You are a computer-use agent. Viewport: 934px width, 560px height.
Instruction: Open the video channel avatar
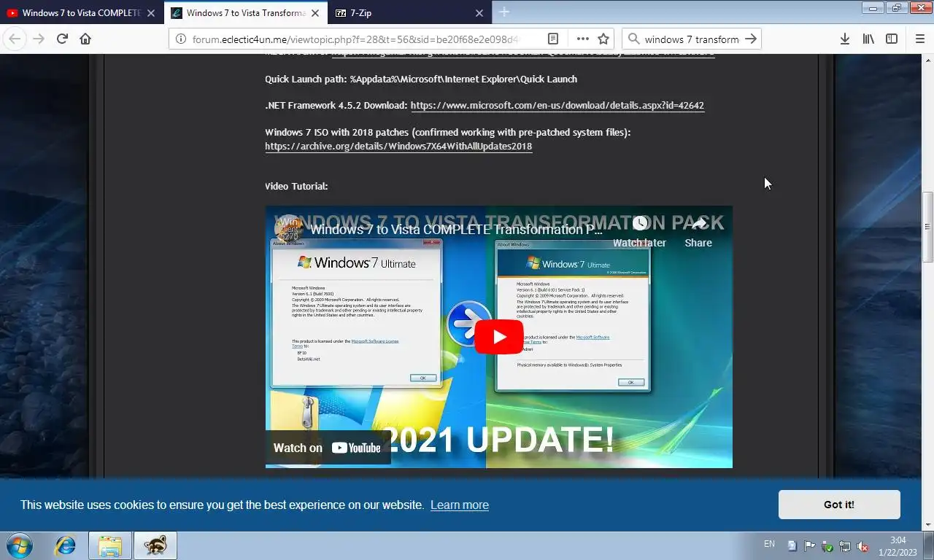pos(289,229)
